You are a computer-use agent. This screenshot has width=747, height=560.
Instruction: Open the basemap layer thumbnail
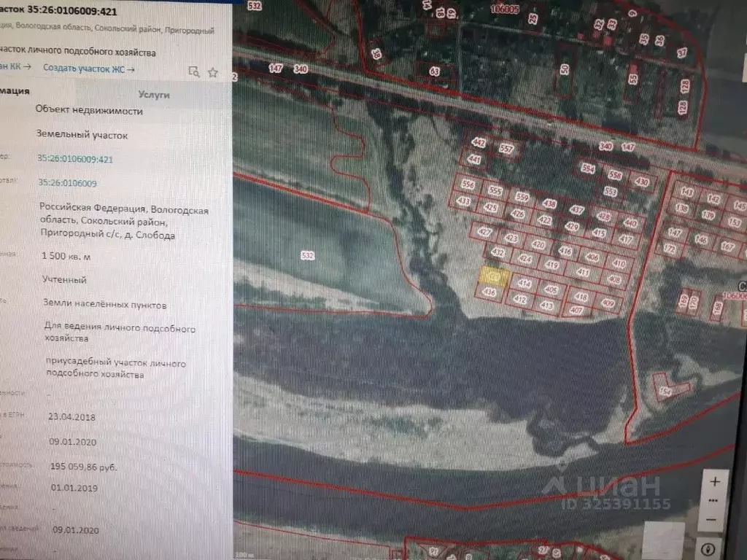coord(664,541)
